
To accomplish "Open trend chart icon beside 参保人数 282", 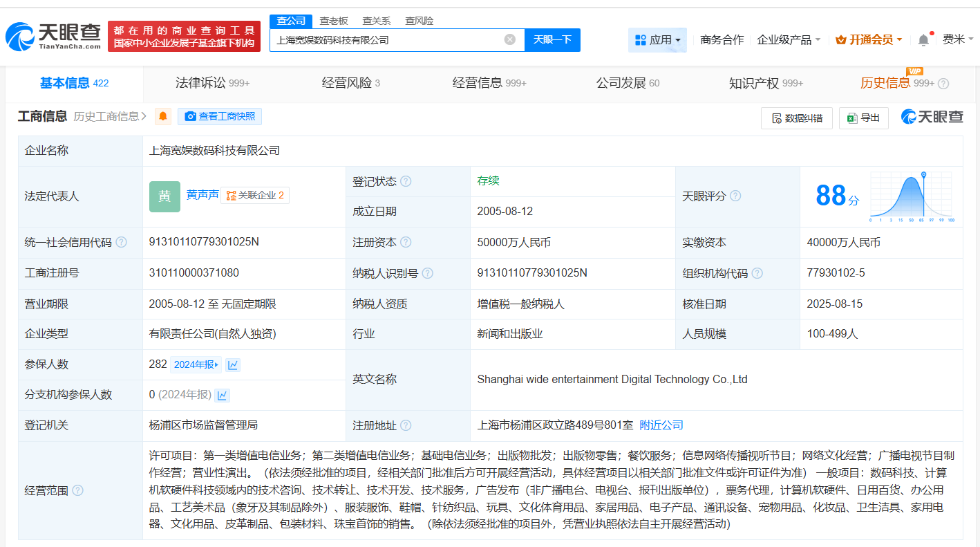I will [233, 364].
